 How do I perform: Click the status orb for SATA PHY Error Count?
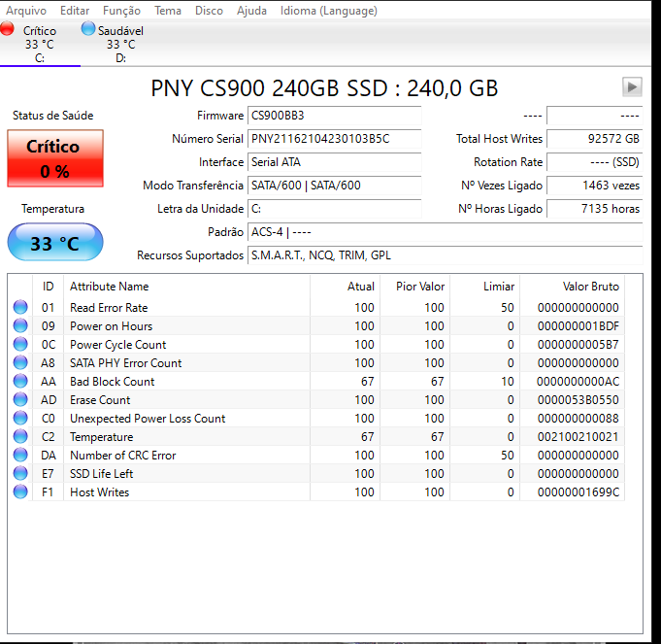click(x=20, y=362)
